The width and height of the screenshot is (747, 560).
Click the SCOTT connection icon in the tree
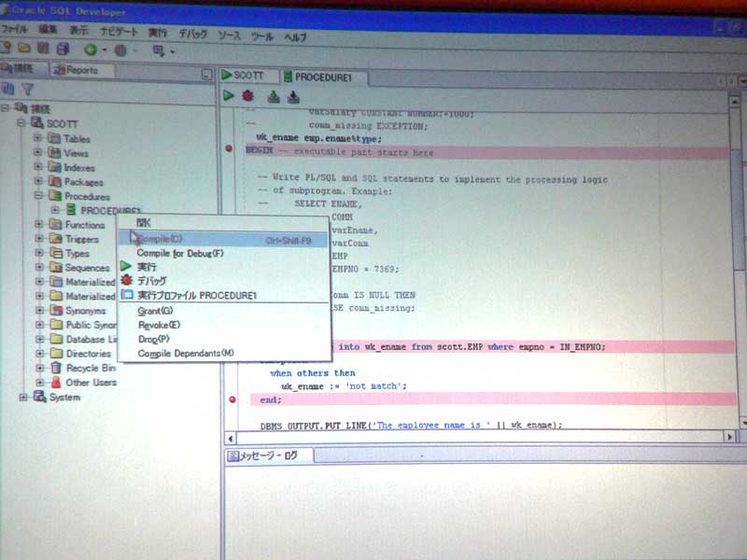coord(37,123)
